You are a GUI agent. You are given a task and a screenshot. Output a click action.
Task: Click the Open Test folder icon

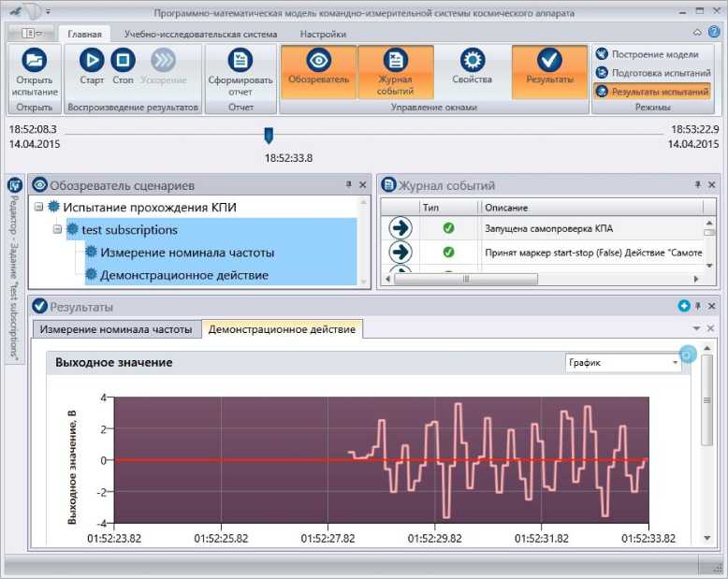click(35, 62)
